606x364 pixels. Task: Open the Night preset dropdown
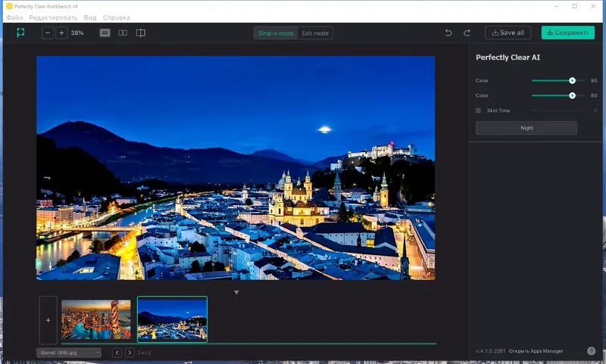pyautogui.click(x=526, y=128)
